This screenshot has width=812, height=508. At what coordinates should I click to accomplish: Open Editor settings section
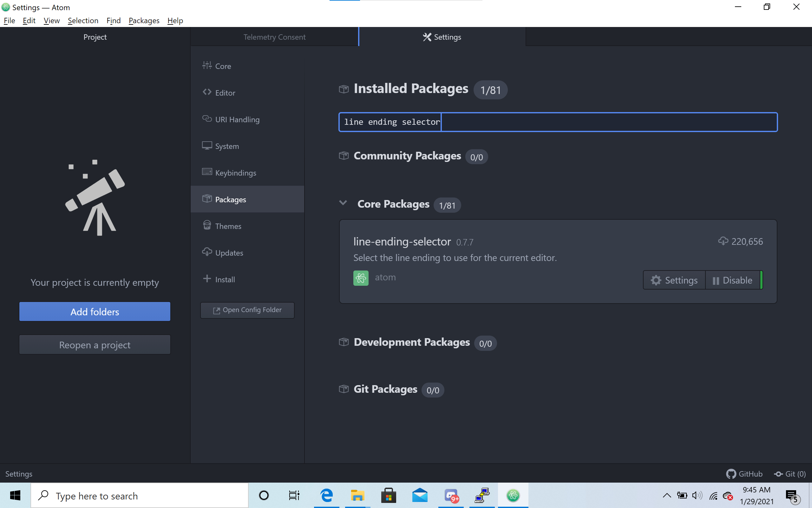(x=247, y=92)
